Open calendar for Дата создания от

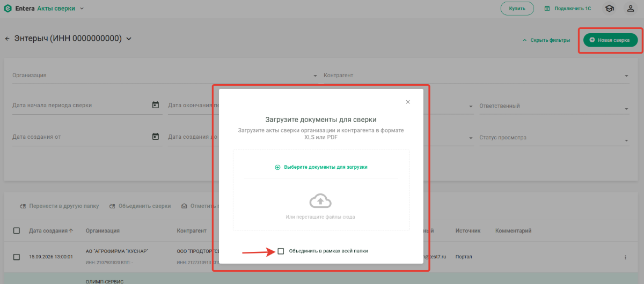(x=156, y=137)
